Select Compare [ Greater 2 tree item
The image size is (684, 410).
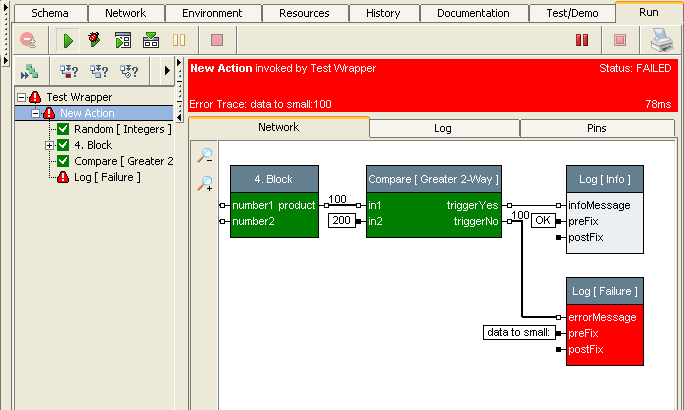click(x=123, y=161)
